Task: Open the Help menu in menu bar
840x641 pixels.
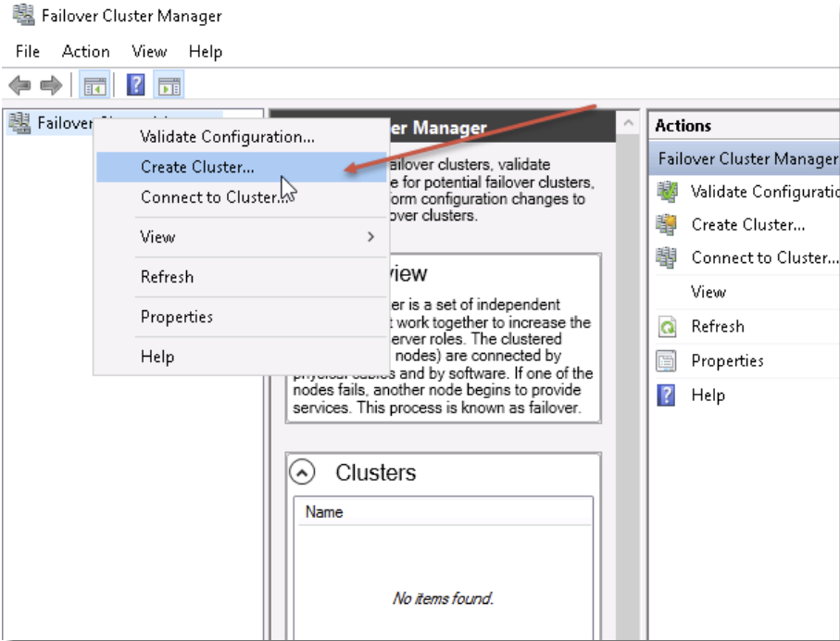Action: (x=206, y=52)
